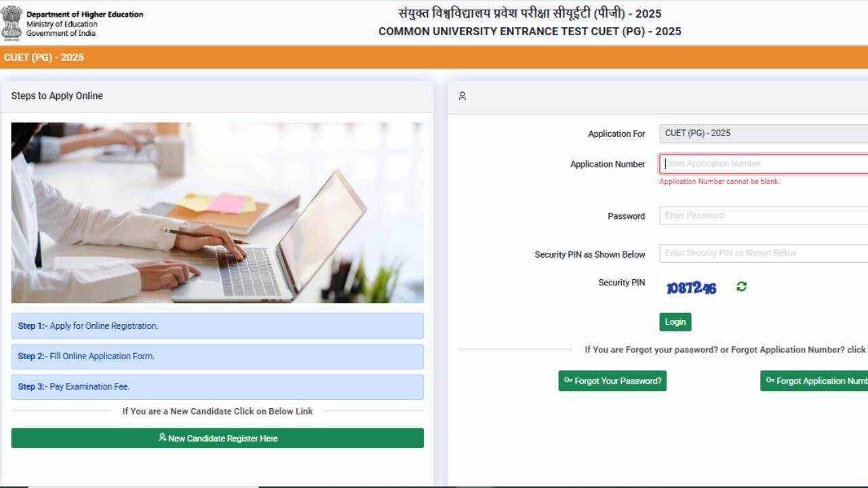Click Department of Higher Education text

point(85,14)
